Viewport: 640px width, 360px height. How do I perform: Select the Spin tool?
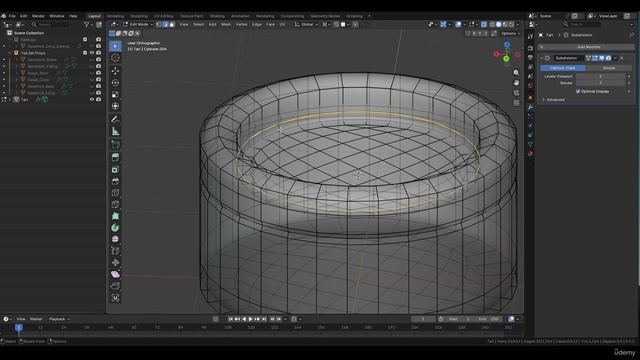pos(116,228)
